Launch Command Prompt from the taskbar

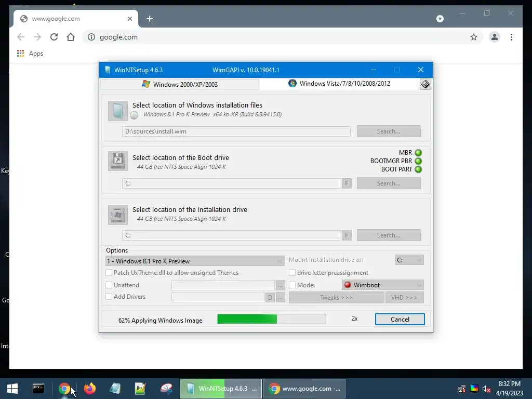click(38, 389)
